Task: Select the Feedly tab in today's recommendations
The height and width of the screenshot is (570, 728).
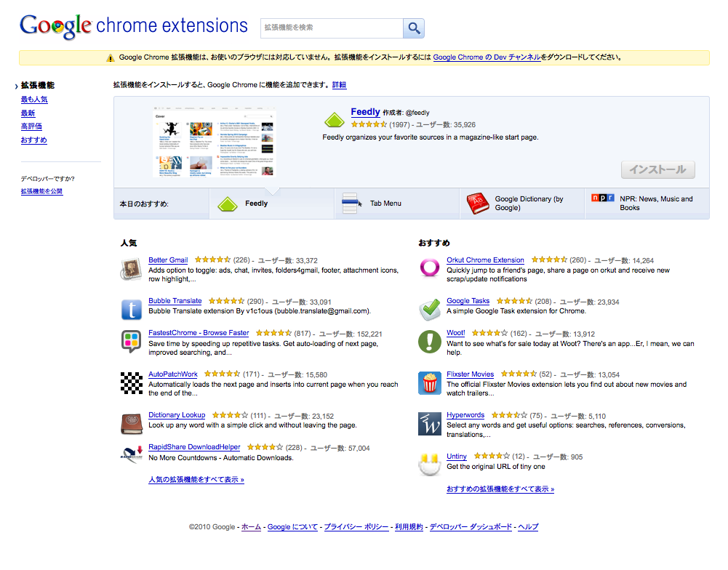Action: 271,204
